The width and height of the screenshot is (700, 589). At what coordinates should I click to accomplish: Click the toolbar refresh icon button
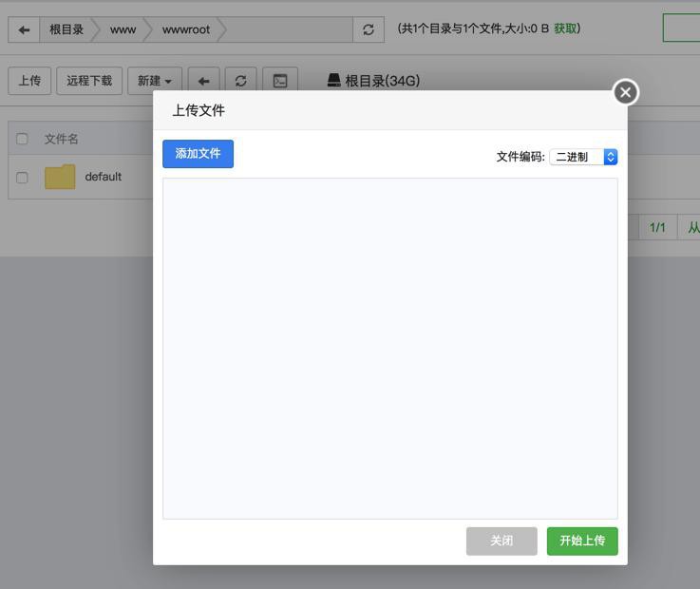[x=240, y=81]
